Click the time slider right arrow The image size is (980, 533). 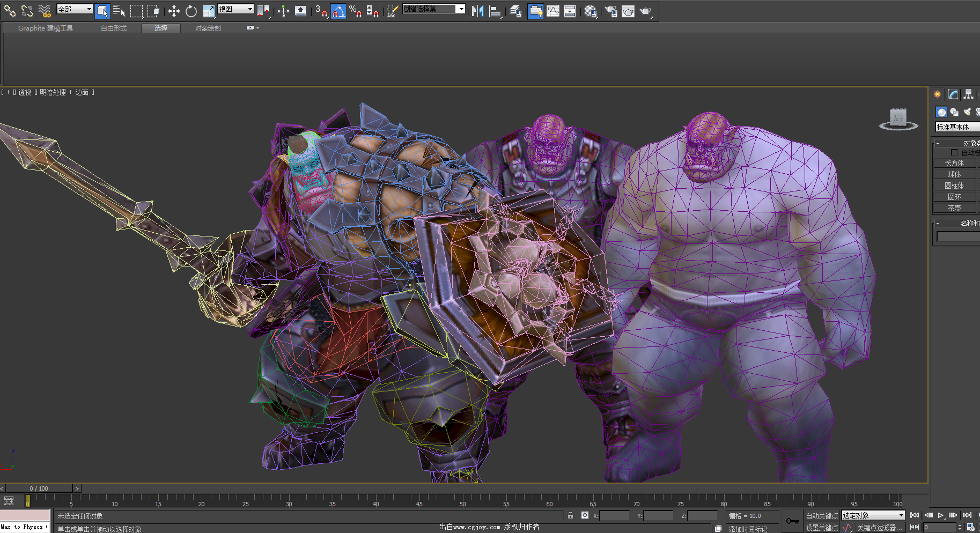[77, 488]
